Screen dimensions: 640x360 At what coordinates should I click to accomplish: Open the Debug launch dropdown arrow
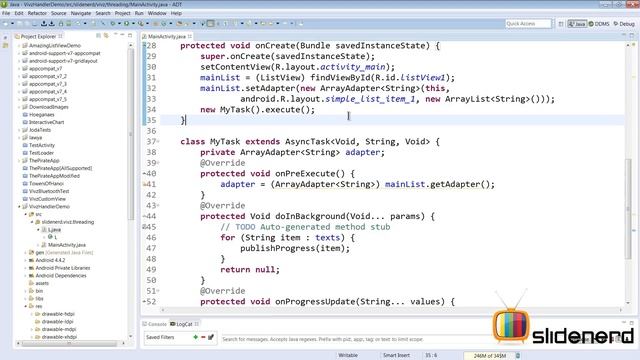pyautogui.click(x=119, y=23)
